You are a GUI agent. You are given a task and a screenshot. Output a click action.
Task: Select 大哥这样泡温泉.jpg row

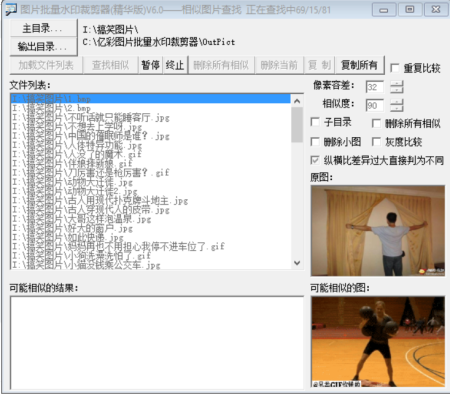click(151, 219)
